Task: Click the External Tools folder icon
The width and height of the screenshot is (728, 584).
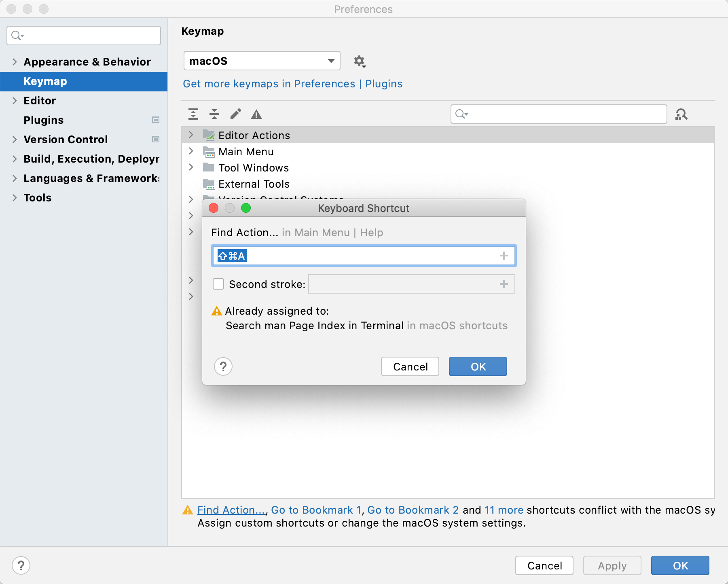Action: tap(209, 184)
